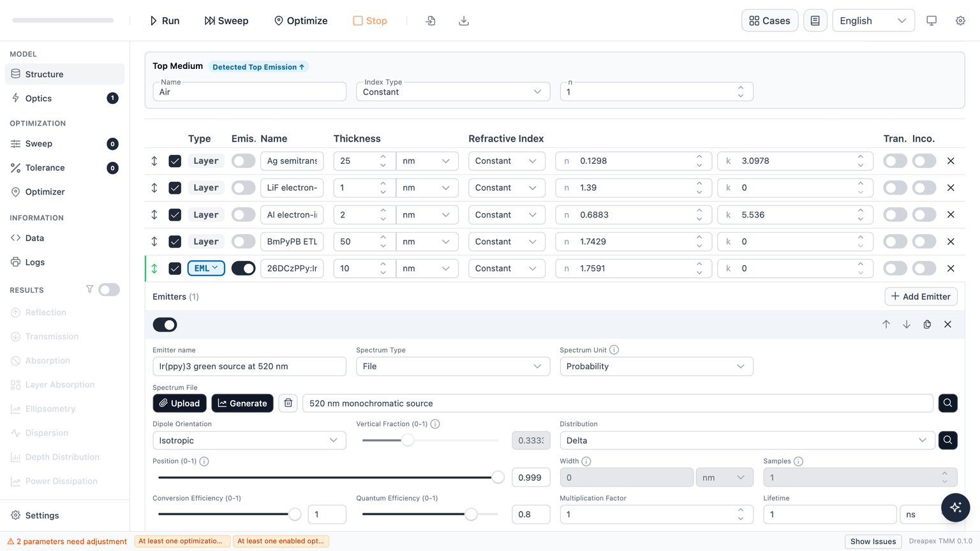Adjust the Quantum Efficiency slider handle
Image resolution: width=980 pixels, height=551 pixels.
[471, 514]
